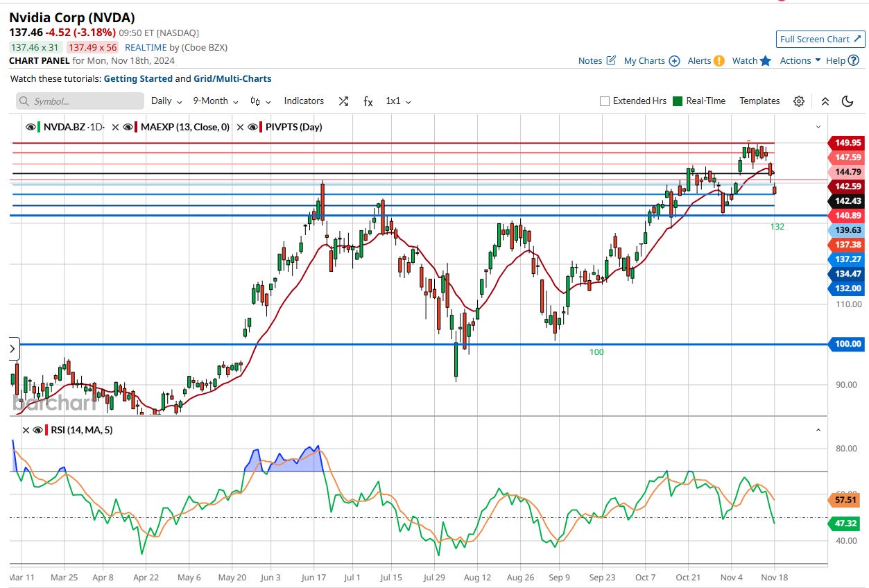Click the RSI red color swatch
The width and height of the screenshot is (869, 588).
pos(46,430)
